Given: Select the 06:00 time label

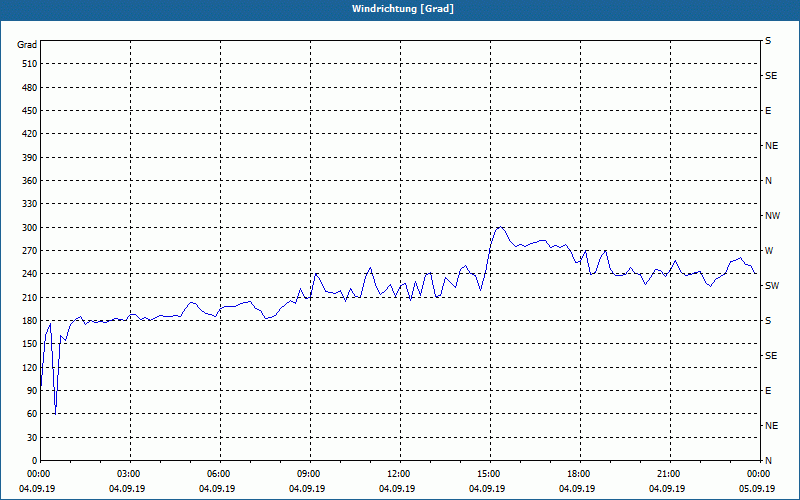Looking at the screenshot, I should click(x=220, y=474).
